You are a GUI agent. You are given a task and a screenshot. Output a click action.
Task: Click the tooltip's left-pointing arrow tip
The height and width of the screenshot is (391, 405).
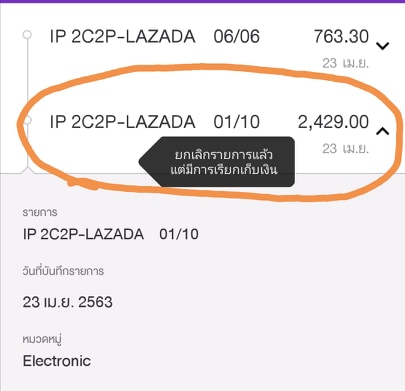coord(143,162)
